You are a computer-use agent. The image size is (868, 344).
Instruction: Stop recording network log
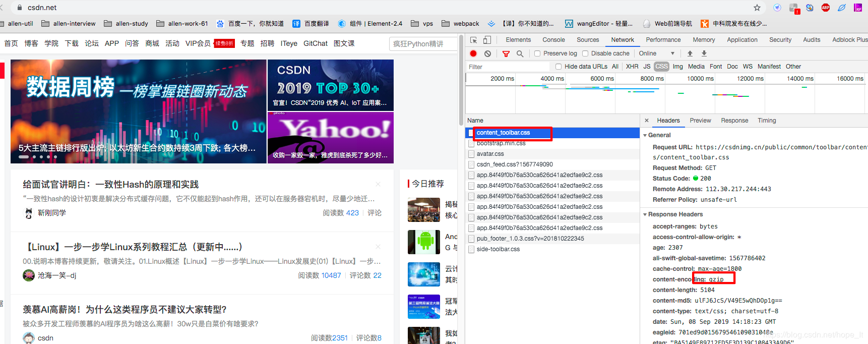point(473,53)
